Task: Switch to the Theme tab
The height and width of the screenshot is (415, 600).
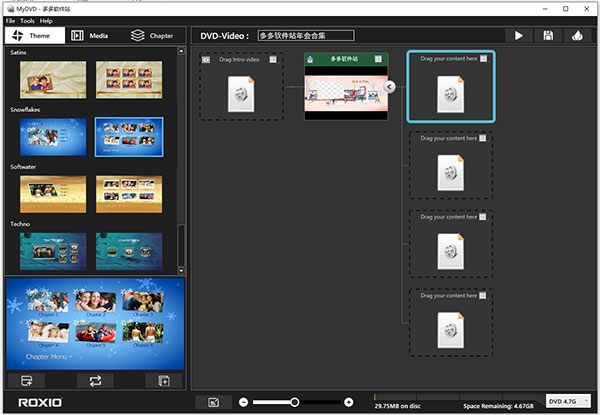Action: point(35,36)
